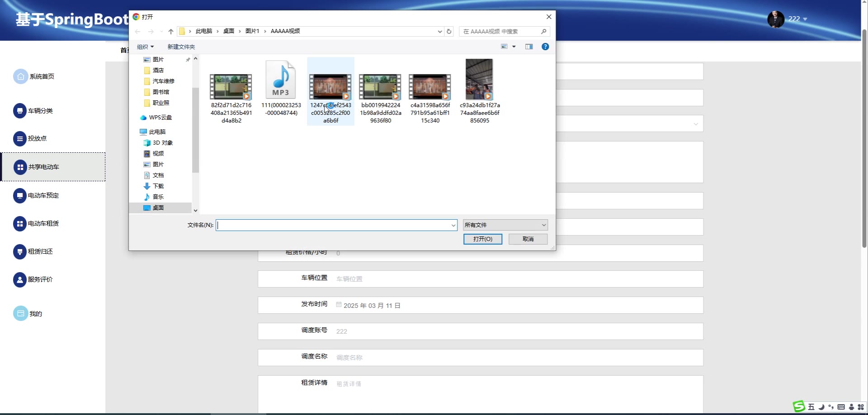
Task: Open the file dialog help icon
Action: 545,47
